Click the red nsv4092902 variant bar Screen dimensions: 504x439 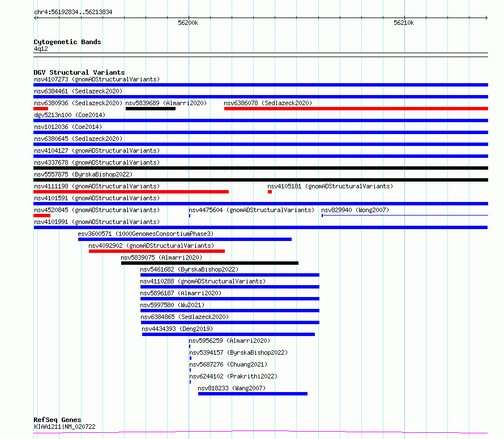[157, 251]
